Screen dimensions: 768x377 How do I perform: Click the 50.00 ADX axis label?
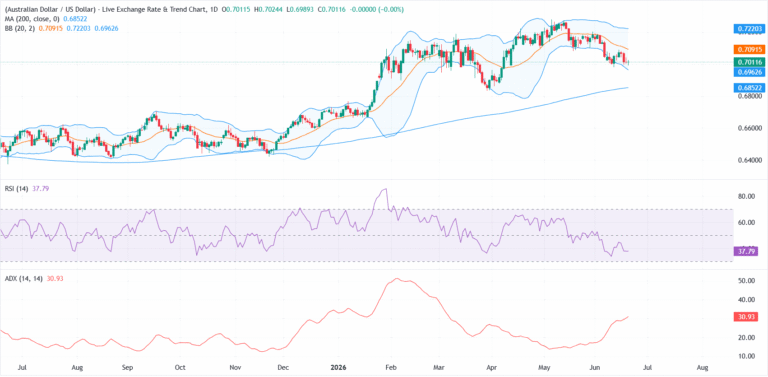pyautogui.click(x=746, y=281)
